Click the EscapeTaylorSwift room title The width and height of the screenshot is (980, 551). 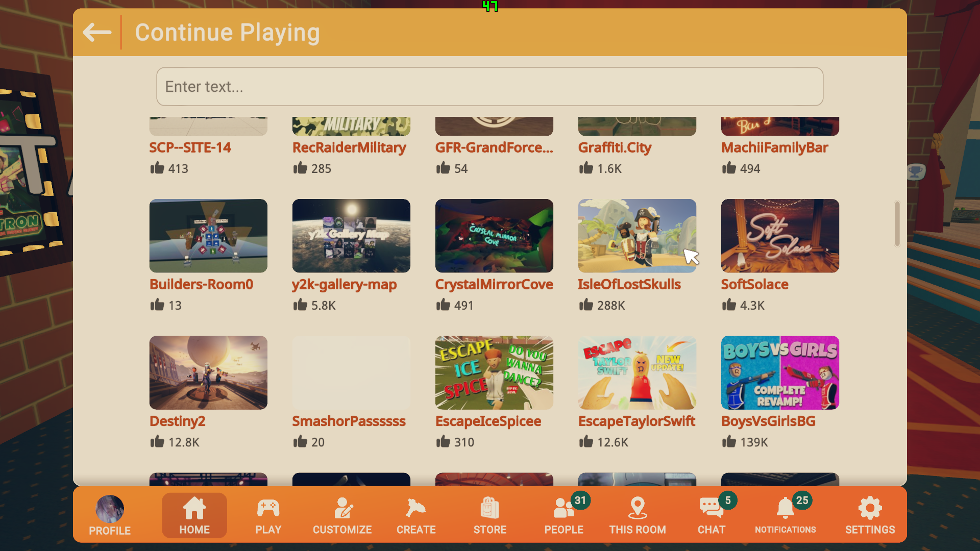tap(636, 421)
